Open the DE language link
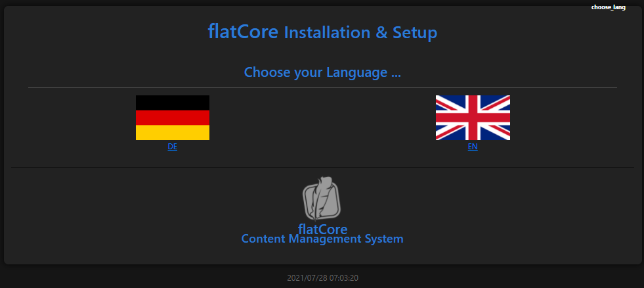The height and width of the screenshot is (288, 644). [x=173, y=147]
